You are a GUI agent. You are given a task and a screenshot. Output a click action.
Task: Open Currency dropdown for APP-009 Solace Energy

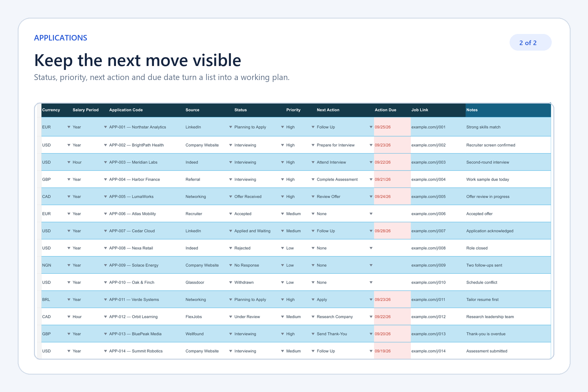[x=69, y=265]
